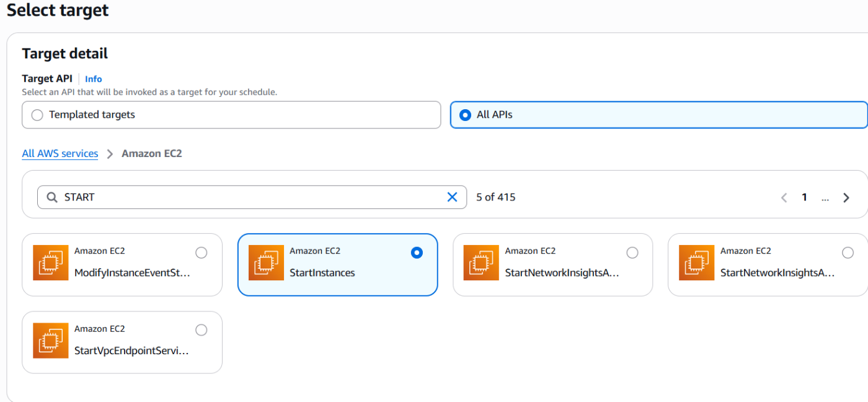Go to the next results page arrow
The height and width of the screenshot is (402, 868).
tap(846, 197)
